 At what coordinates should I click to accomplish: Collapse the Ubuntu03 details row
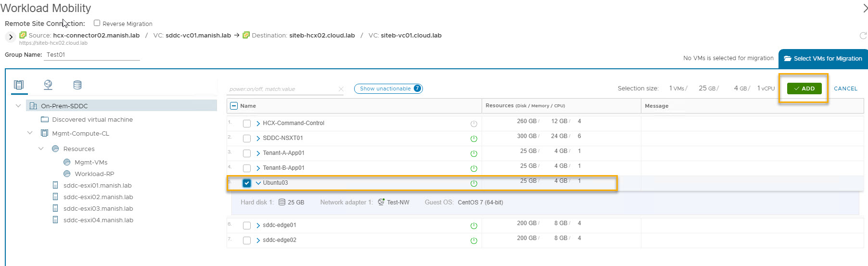click(258, 183)
